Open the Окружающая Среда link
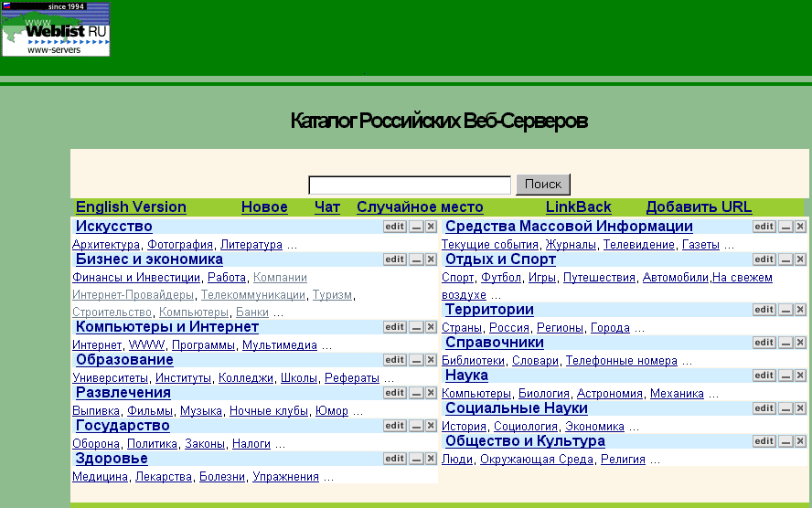Image resolution: width=812 pixels, height=508 pixels. (x=537, y=460)
